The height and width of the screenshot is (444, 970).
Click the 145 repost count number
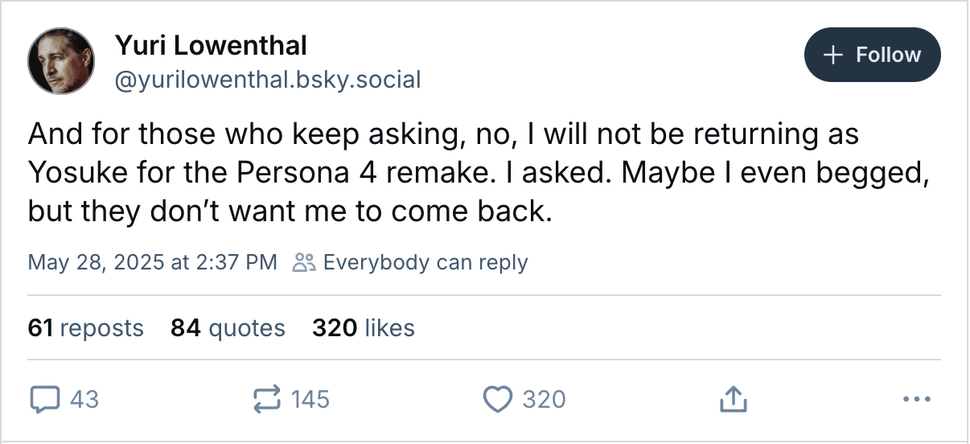[310, 400]
